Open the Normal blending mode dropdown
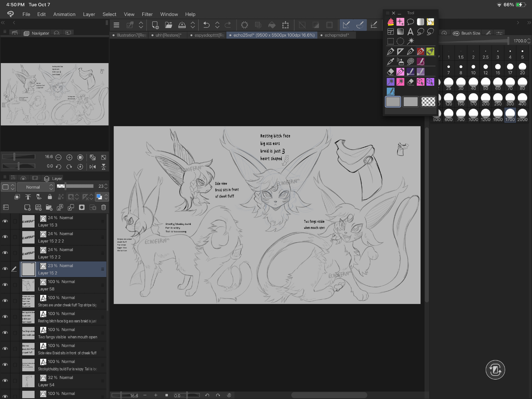Screen dimensions: 532x399 coord(36,187)
